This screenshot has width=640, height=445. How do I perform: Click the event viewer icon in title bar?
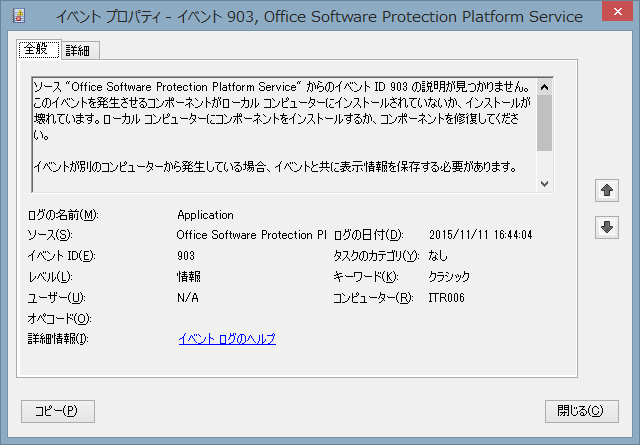point(19,16)
